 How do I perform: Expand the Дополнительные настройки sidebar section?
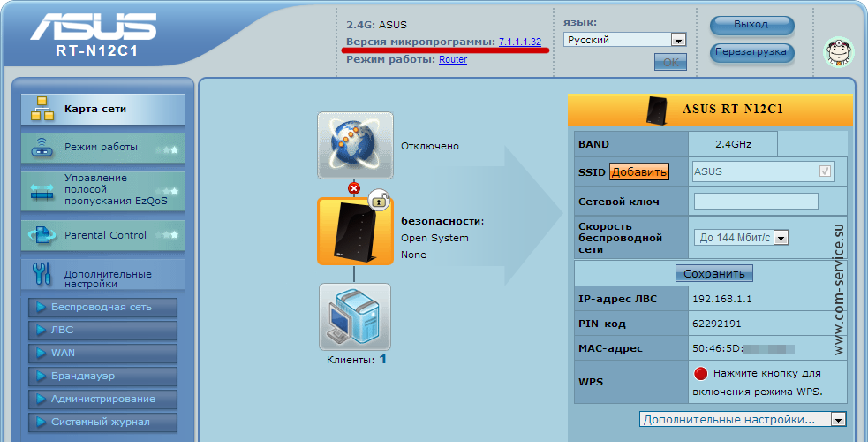click(x=103, y=275)
